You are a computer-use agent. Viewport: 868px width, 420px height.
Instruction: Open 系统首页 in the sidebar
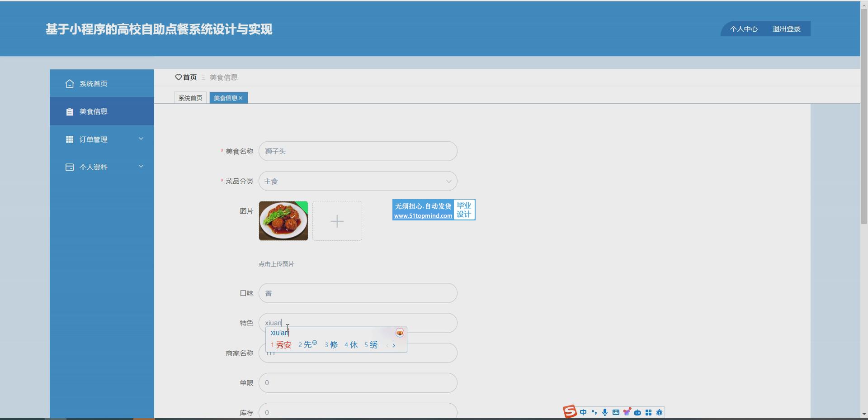click(102, 84)
